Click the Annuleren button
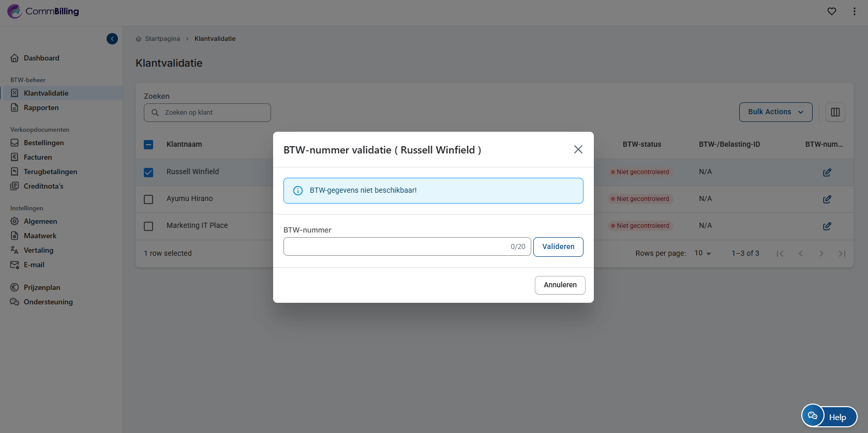 coord(560,285)
